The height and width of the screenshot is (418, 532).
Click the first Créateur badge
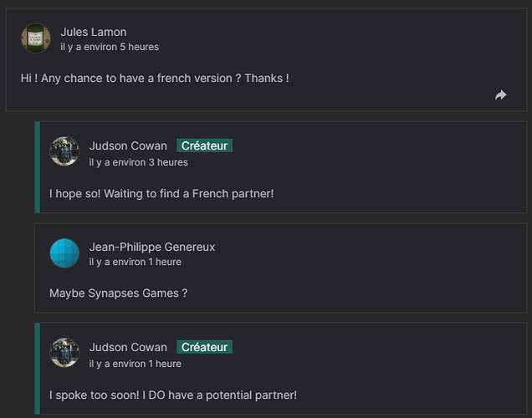coord(205,145)
